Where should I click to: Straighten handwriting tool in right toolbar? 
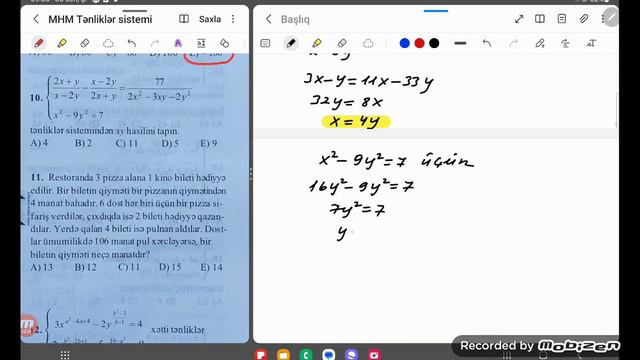pos(565,43)
